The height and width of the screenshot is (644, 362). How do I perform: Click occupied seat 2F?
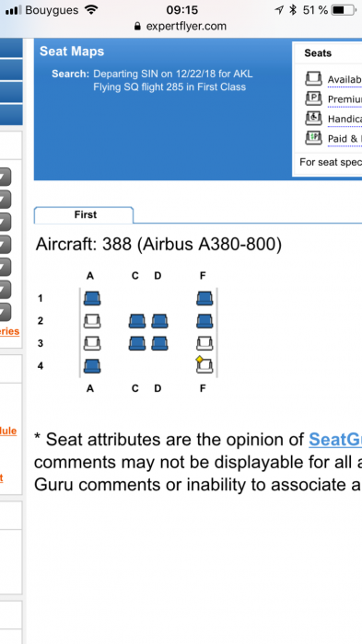(204, 321)
